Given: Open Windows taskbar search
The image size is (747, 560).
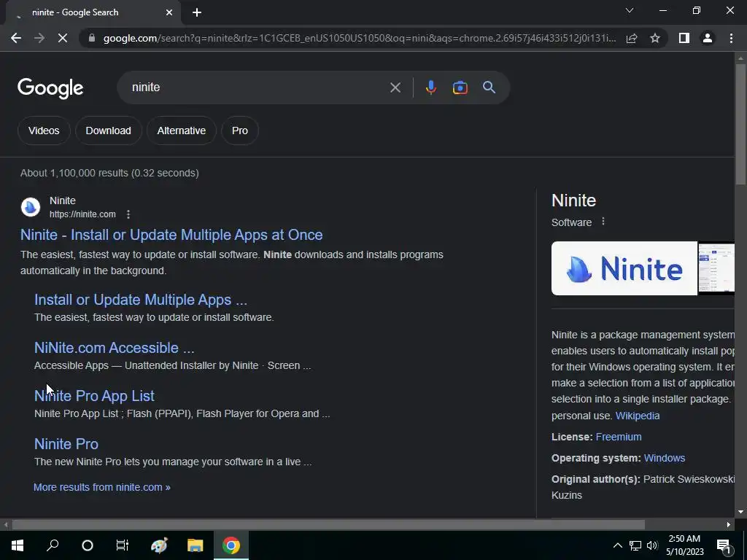Looking at the screenshot, I should click(x=53, y=545).
